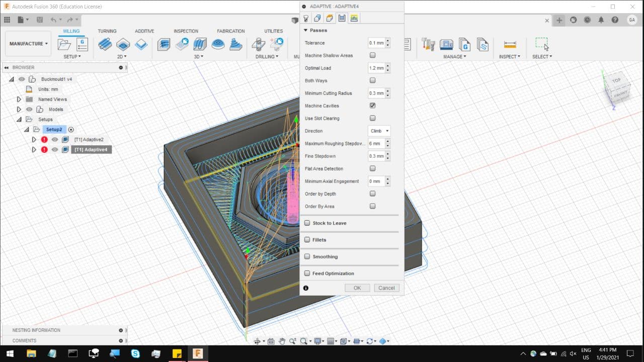Select the 3D Ramp spiral tool
The image size is (644, 362).
pos(236,44)
